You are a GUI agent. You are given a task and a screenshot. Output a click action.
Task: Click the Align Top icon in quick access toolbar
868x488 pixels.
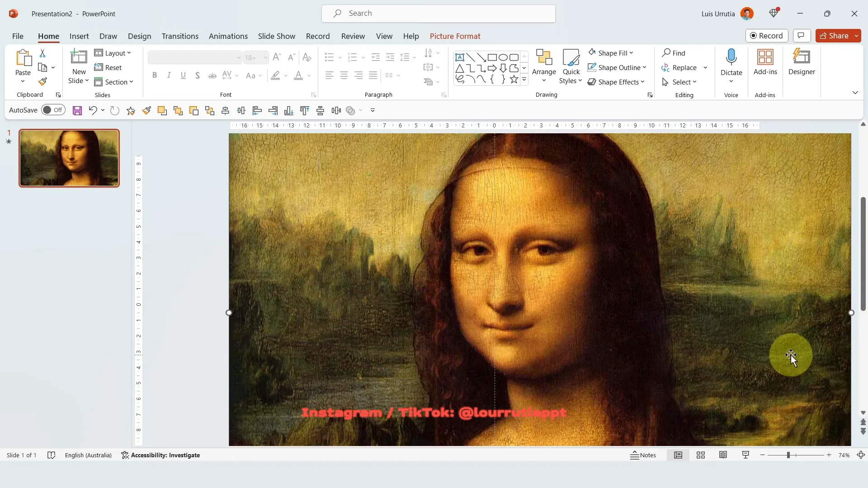[x=305, y=111]
